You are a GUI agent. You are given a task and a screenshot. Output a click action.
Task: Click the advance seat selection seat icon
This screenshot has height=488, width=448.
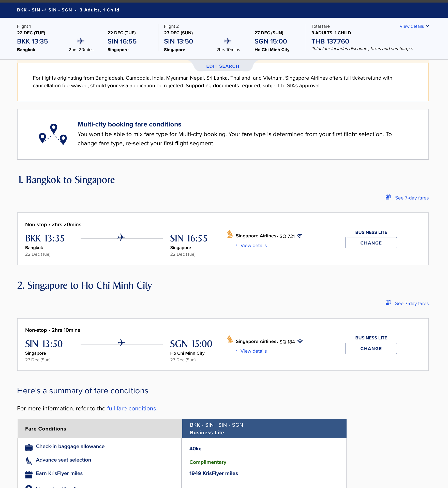pos(29,461)
